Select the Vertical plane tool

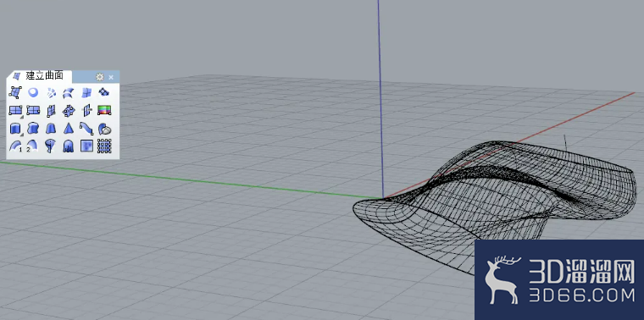click(x=51, y=110)
